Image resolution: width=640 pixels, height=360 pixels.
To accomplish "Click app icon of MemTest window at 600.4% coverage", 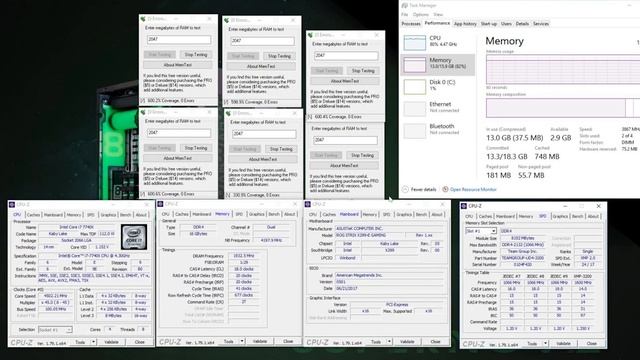I will tap(310, 35).
